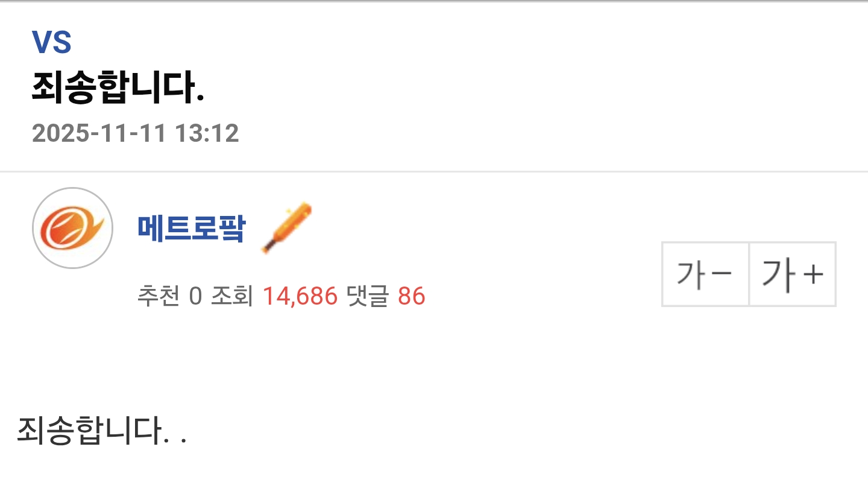The width and height of the screenshot is (868, 485).
Task: Click the red comment count 86
Action: click(412, 296)
